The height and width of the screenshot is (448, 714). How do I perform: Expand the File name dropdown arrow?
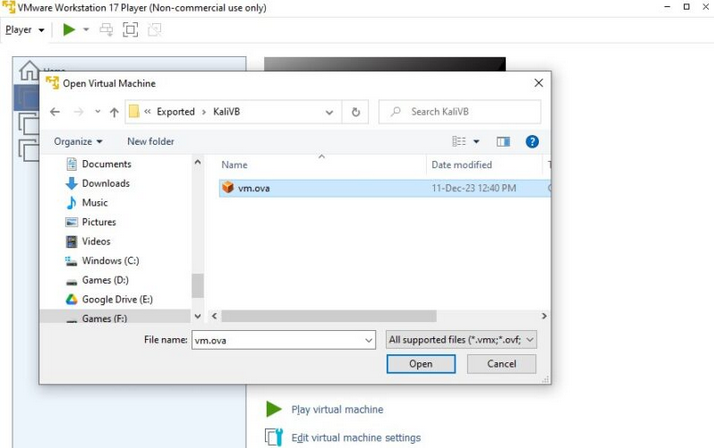click(368, 340)
